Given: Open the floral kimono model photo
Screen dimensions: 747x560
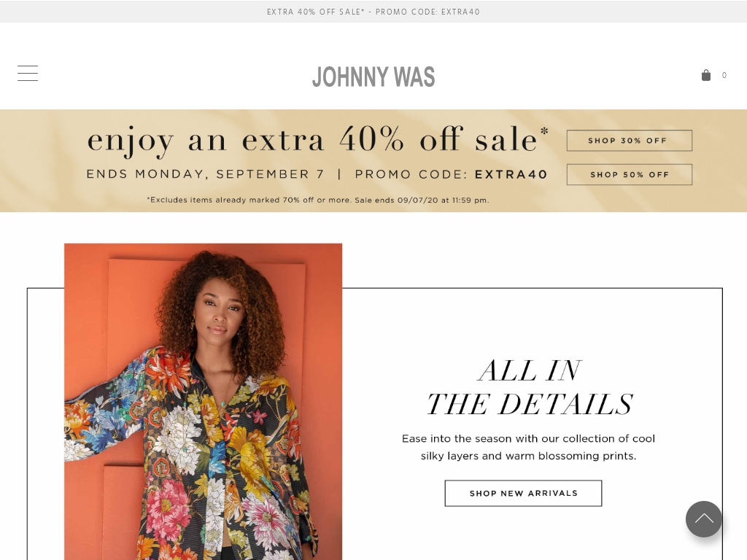Looking at the screenshot, I should pyautogui.click(x=203, y=402).
